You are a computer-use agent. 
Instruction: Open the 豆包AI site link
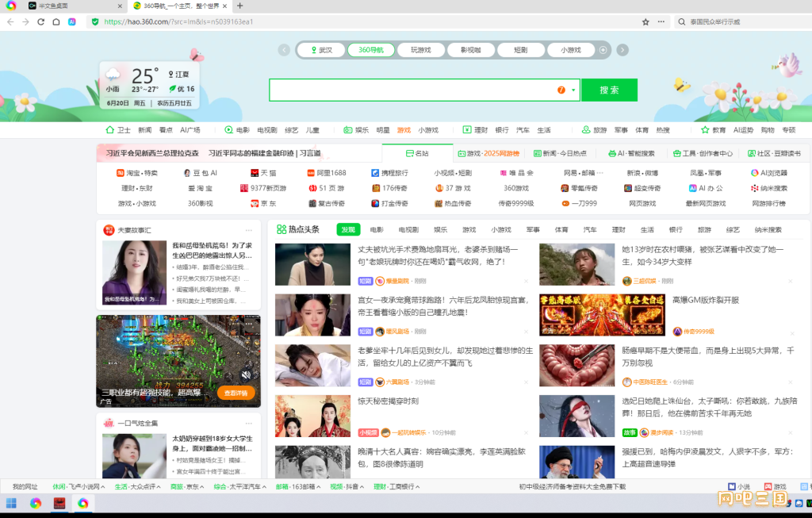click(201, 173)
